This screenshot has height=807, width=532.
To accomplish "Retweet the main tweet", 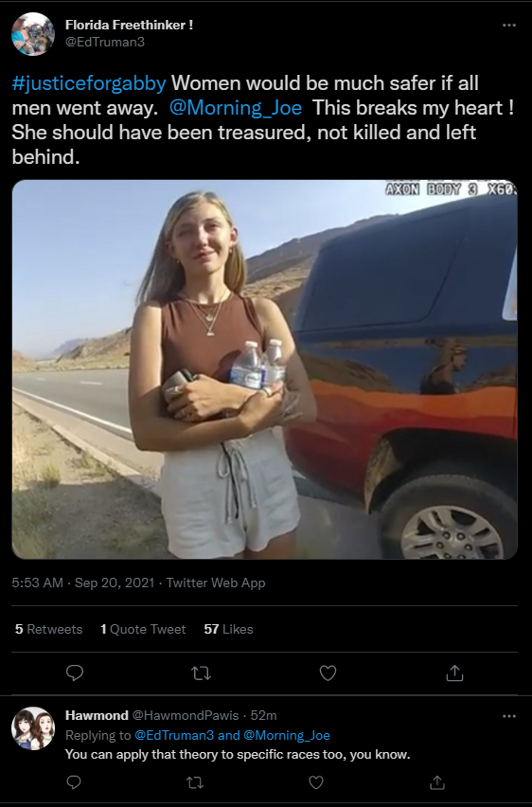I will click(x=202, y=672).
